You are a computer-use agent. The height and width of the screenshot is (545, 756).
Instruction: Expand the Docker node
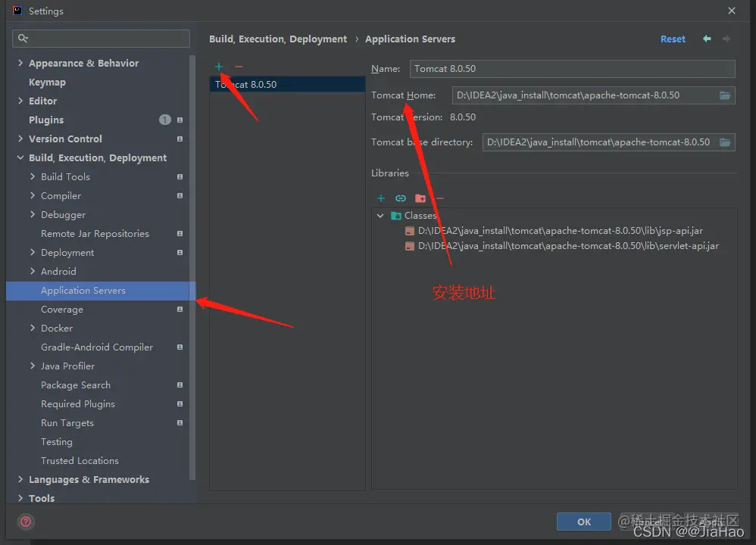tap(33, 328)
